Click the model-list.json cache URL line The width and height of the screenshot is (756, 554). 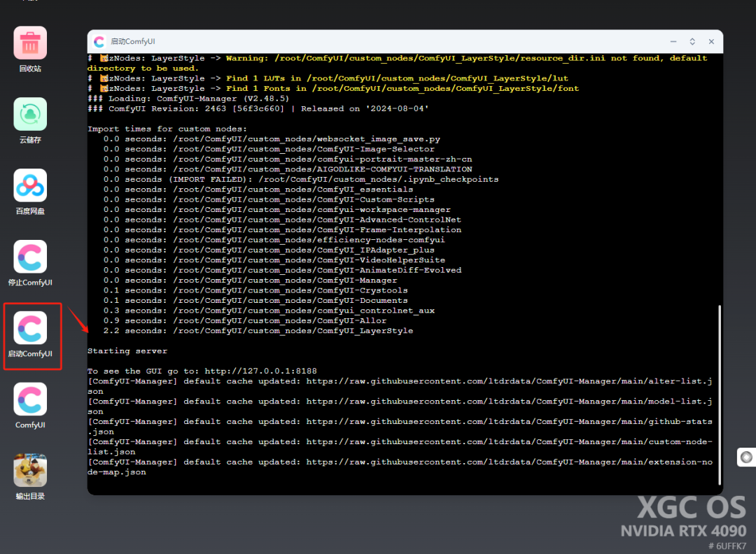pyautogui.click(x=400, y=406)
